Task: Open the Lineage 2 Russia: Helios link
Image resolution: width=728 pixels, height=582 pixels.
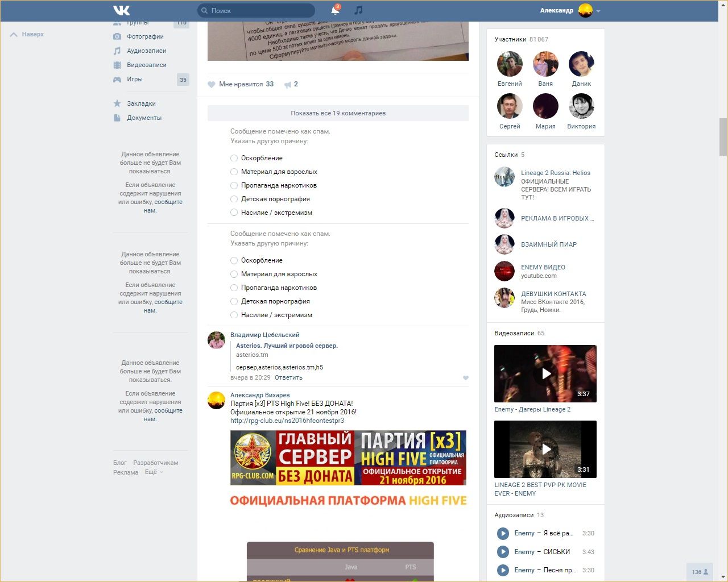Action: pyautogui.click(x=556, y=173)
